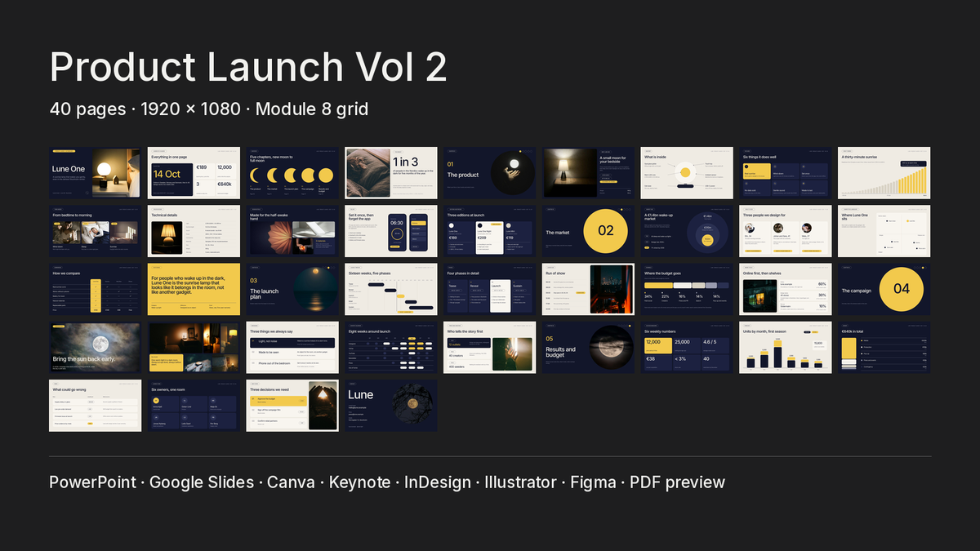Viewport: 980px width, 551px height.
Task: Click the 'Canva' format label
Action: click(291, 482)
